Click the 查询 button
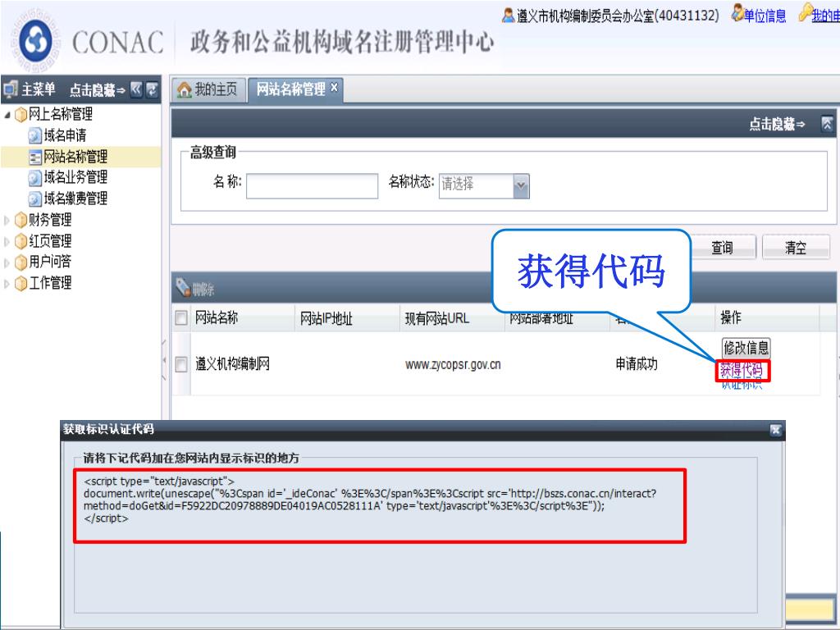Screen dimensions: 840x630 click(x=723, y=248)
